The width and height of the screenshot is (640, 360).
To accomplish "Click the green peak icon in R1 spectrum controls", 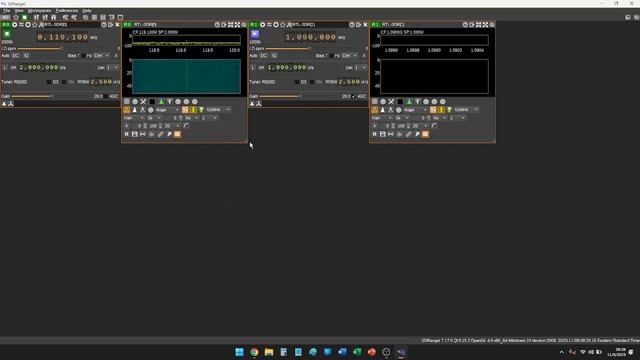I will [x=409, y=102].
